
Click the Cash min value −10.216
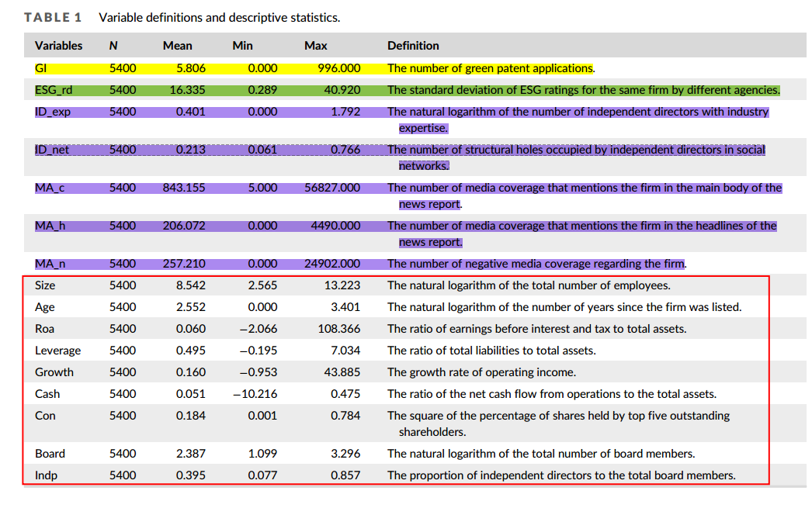tap(255, 394)
